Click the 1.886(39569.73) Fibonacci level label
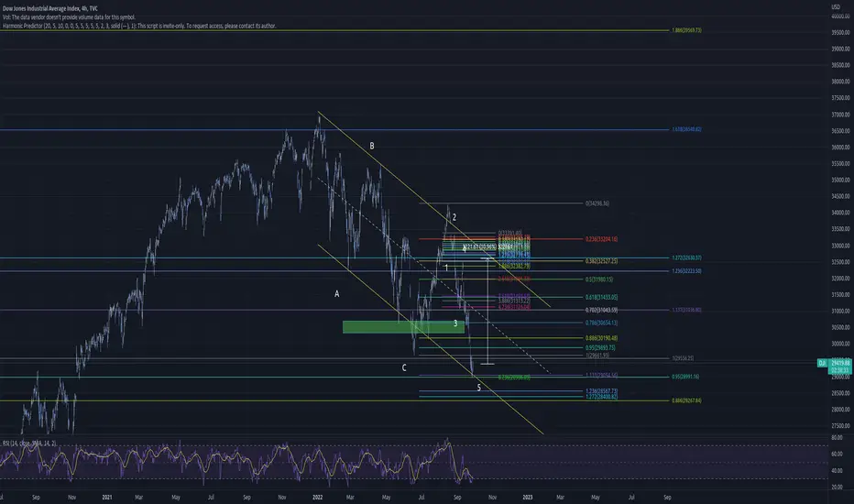This screenshot has height=504, width=854. (686, 30)
